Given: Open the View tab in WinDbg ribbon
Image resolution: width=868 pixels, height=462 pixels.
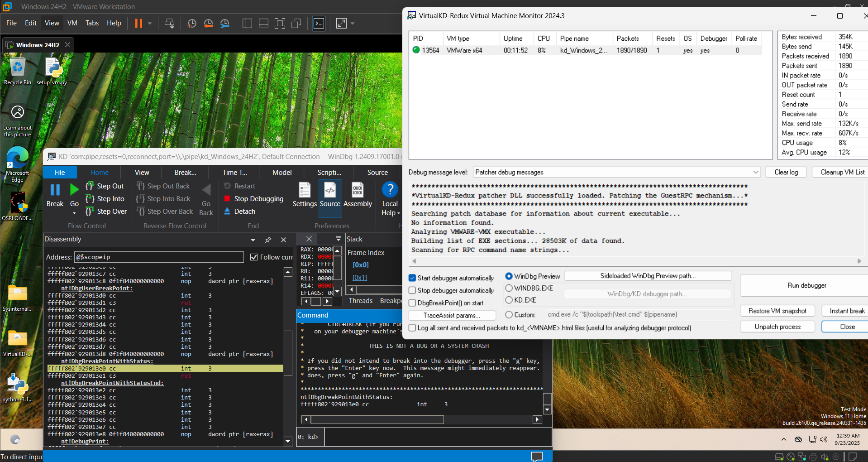Looking at the screenshot, I should [x=142, y=173].
